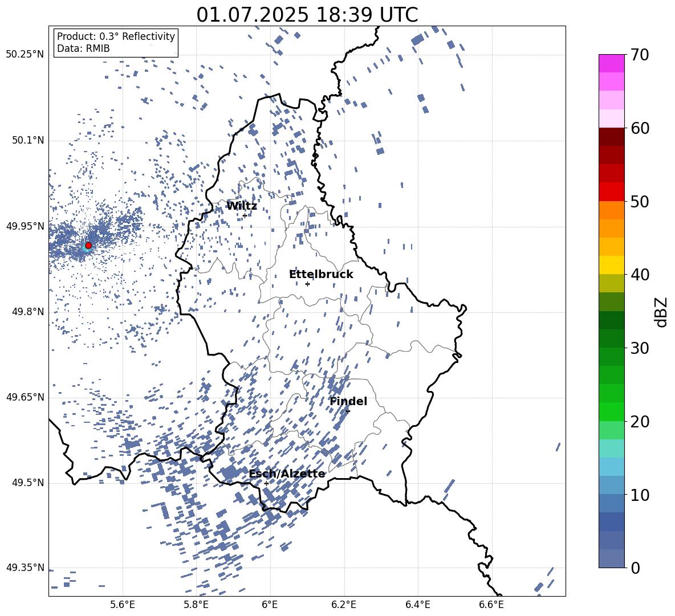The height and width of the screenshot is (616, 675).
Task: Click the title 01.07.2025 18:39 UTC
Action: pyautogui.click(x=307, y=15)
